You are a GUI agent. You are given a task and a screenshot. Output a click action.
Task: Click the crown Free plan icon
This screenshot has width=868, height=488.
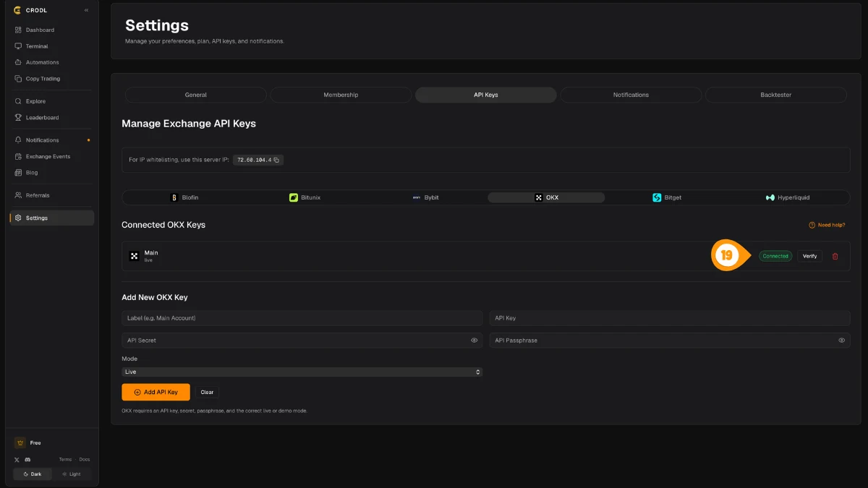20,442
